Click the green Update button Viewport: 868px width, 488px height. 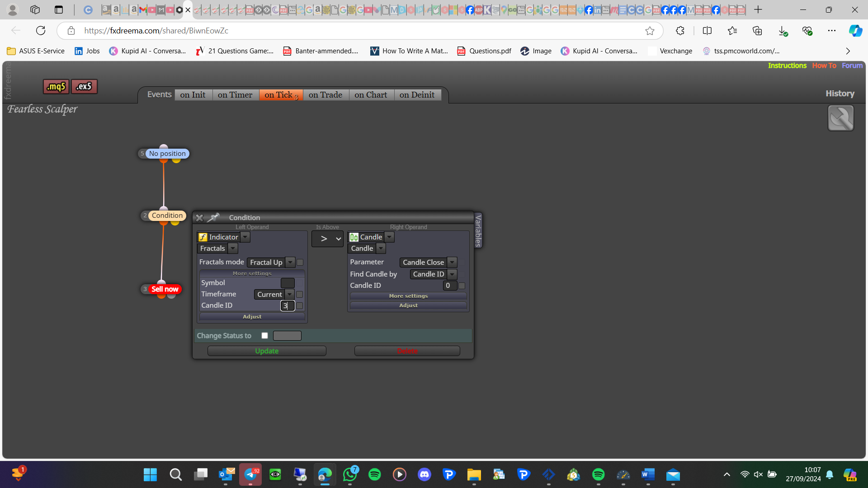[x=267, y=351]
